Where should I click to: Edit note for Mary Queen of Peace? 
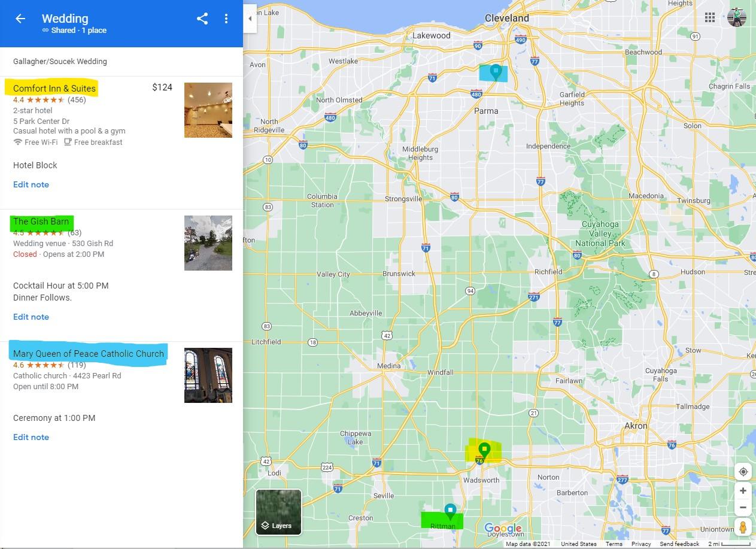[x=31, y=437]
